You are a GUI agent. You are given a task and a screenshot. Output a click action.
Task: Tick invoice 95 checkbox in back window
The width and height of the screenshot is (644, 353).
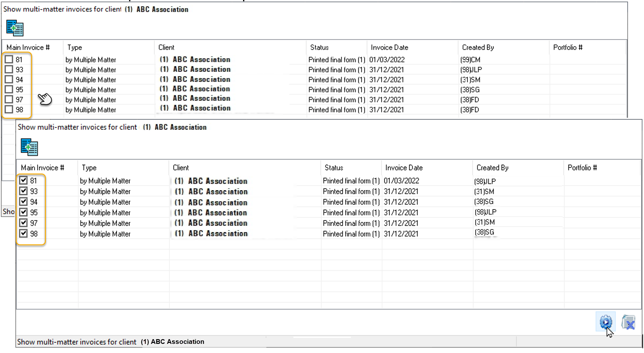pos(9,89)
